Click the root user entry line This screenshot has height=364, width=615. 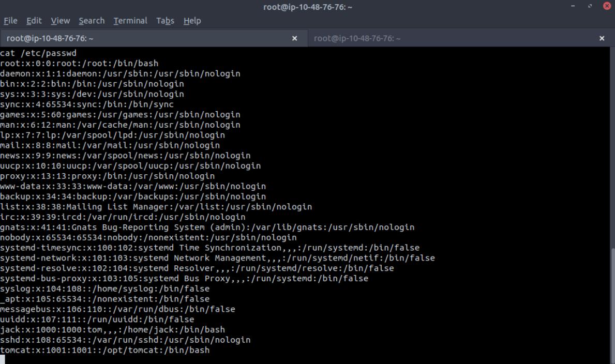(x=79, y=64)
